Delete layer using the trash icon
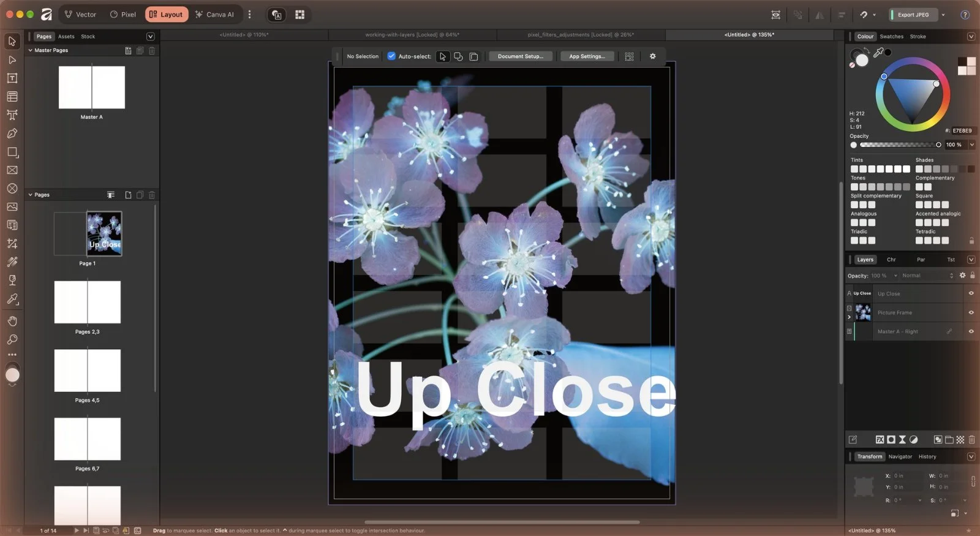980x536 pixels. click(x=971, y=440)
